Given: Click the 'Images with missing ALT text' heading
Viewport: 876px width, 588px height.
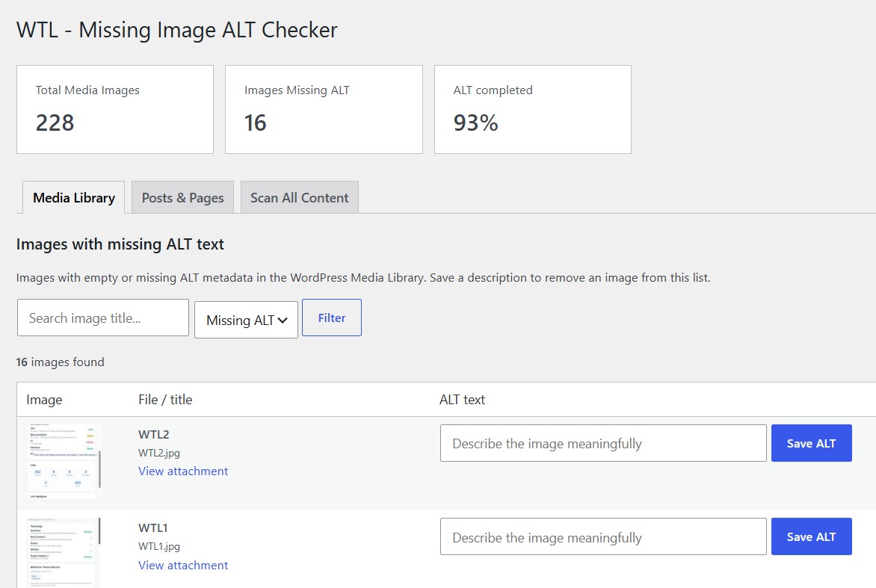Looking at the screenshot, I should 120,244.
